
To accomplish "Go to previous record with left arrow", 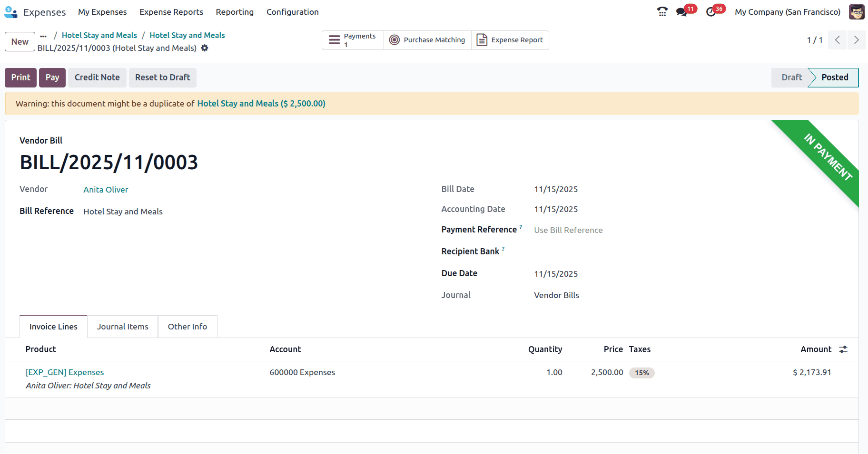I will [837, 40].
